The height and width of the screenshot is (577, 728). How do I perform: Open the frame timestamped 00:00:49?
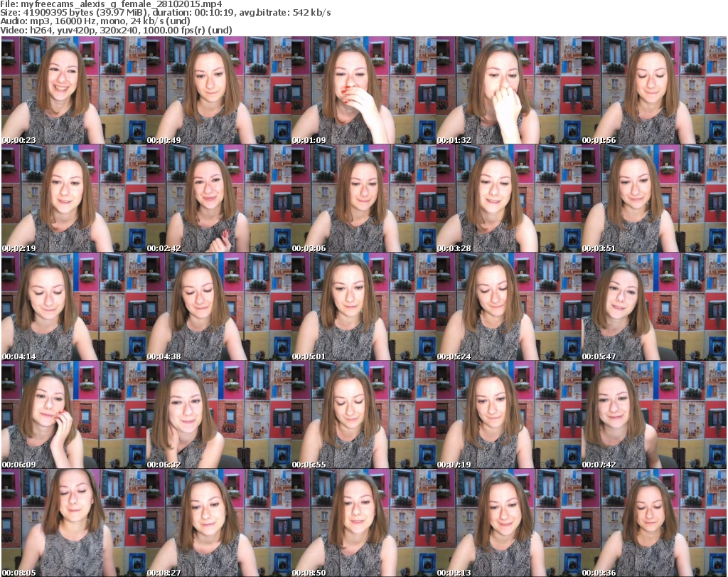point(219,90)
